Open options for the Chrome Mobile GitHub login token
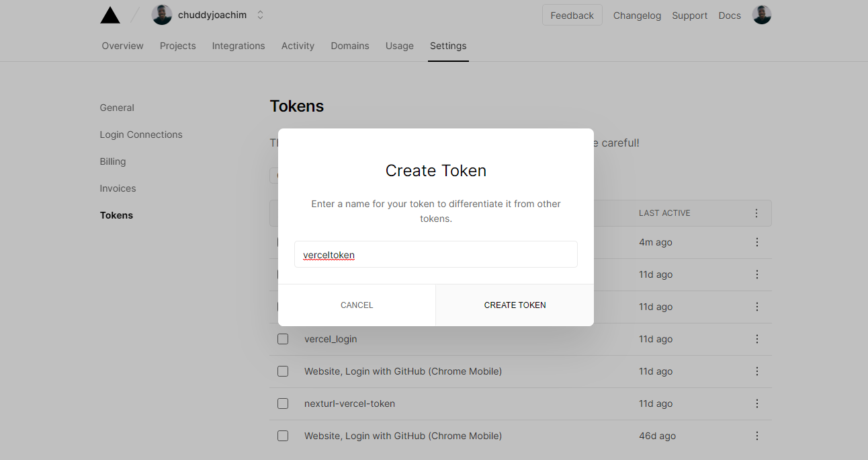Image resolution: width=868 pixels, height=460 pixels. coord(757,371)
